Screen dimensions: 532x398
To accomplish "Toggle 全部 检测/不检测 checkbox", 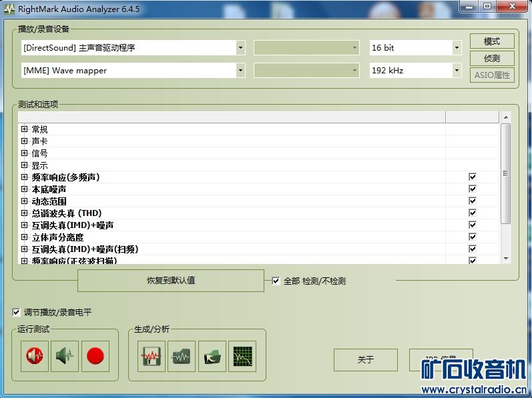I will point(276,281).
